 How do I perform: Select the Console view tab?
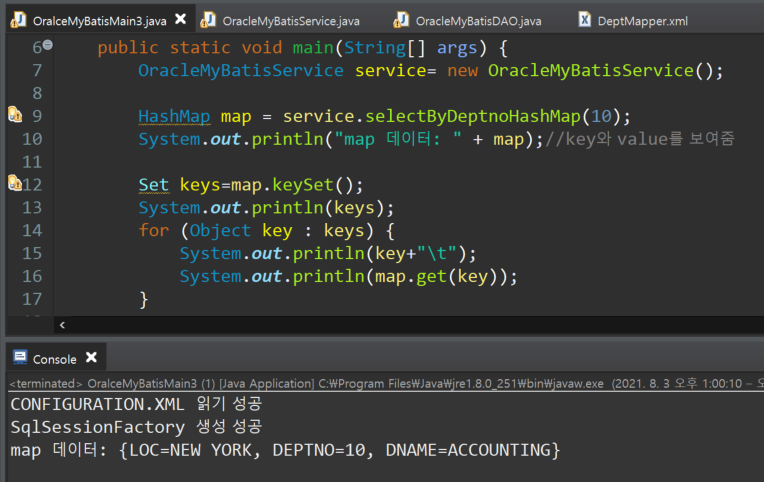pyautogui.click(x=55, y=359)
